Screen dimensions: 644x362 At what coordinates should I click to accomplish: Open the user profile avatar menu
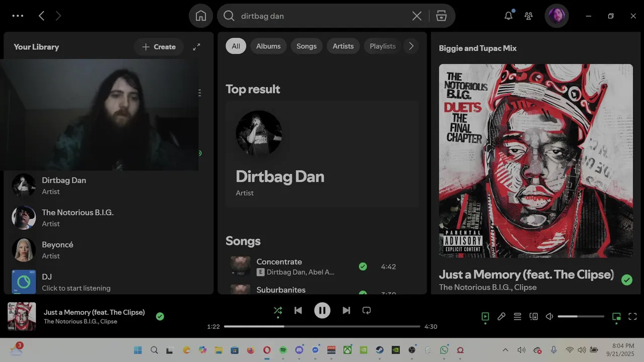point(556,16)
